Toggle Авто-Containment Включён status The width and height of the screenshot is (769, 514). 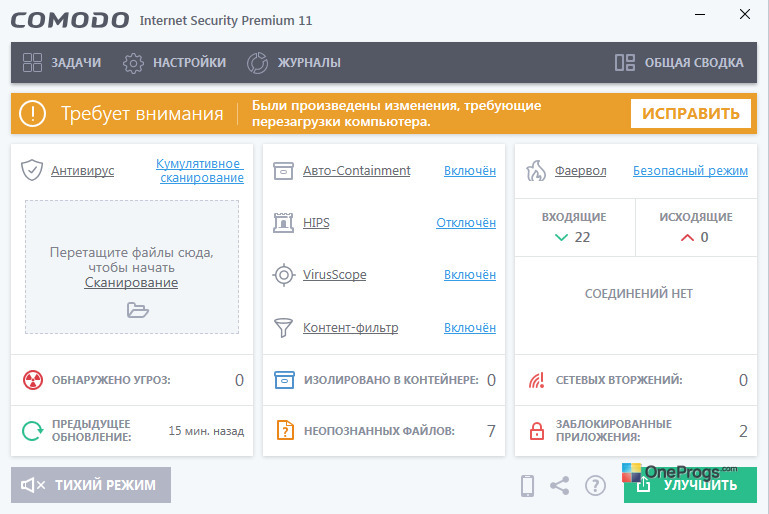[x=470, y=171]
